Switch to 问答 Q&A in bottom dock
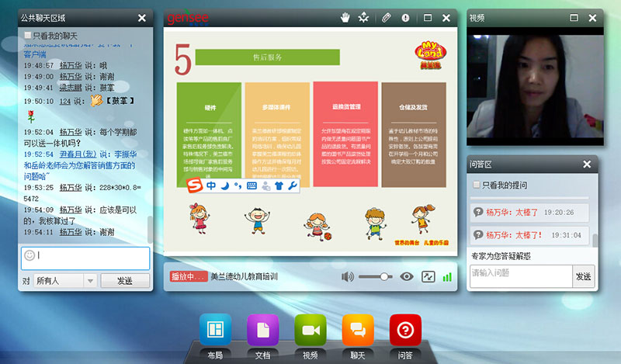Viewport: 621px width, 364px height. 405,331
